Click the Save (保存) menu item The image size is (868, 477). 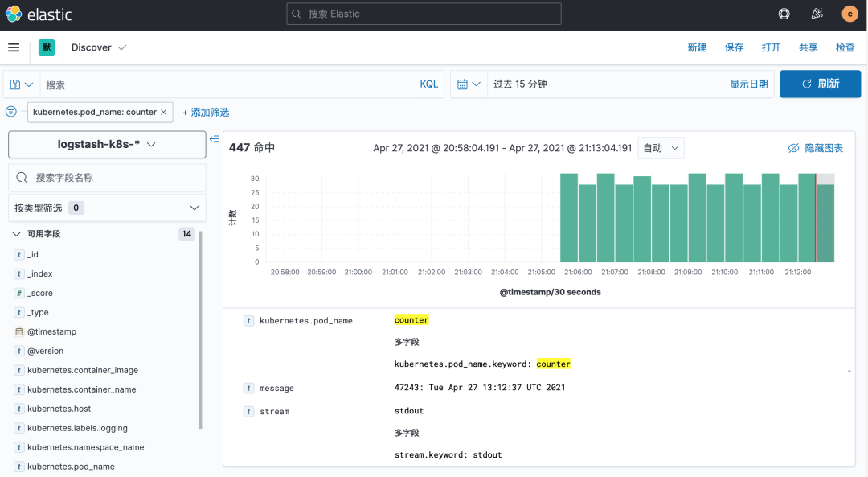click(734, 47)
